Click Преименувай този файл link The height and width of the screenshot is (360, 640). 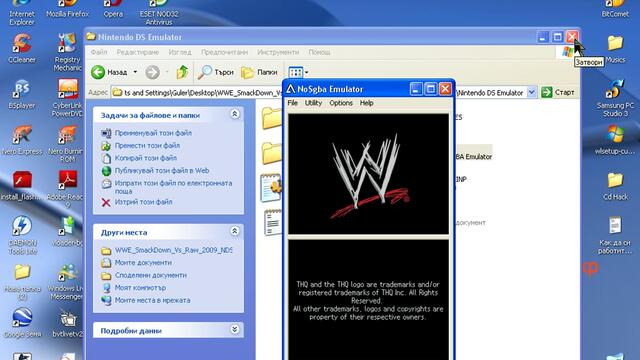point(153,133)
